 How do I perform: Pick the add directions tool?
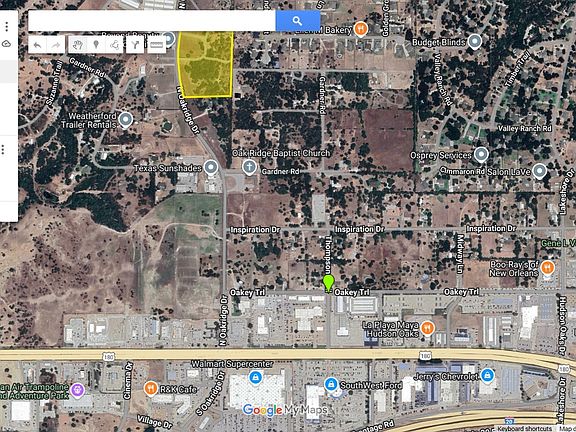(x=135, y=45)
